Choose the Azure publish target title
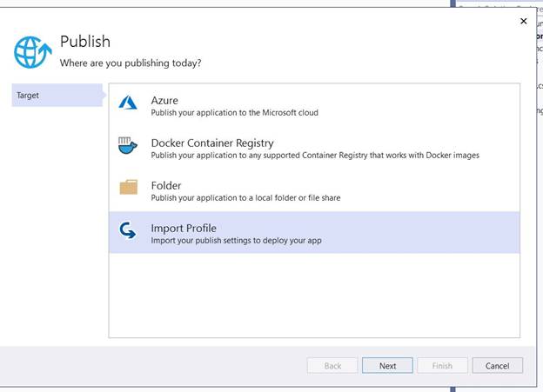543x392 pixels. [x=164, y=100]
